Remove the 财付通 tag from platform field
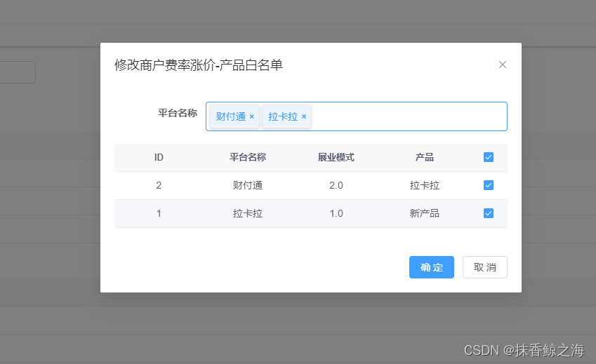Viewport: 596px width, 364px height. (251, 116)
